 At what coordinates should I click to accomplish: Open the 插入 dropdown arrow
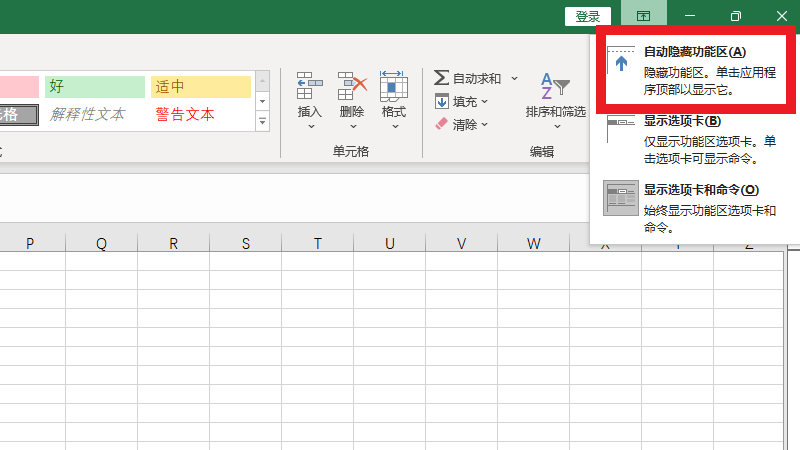point(311,127)
